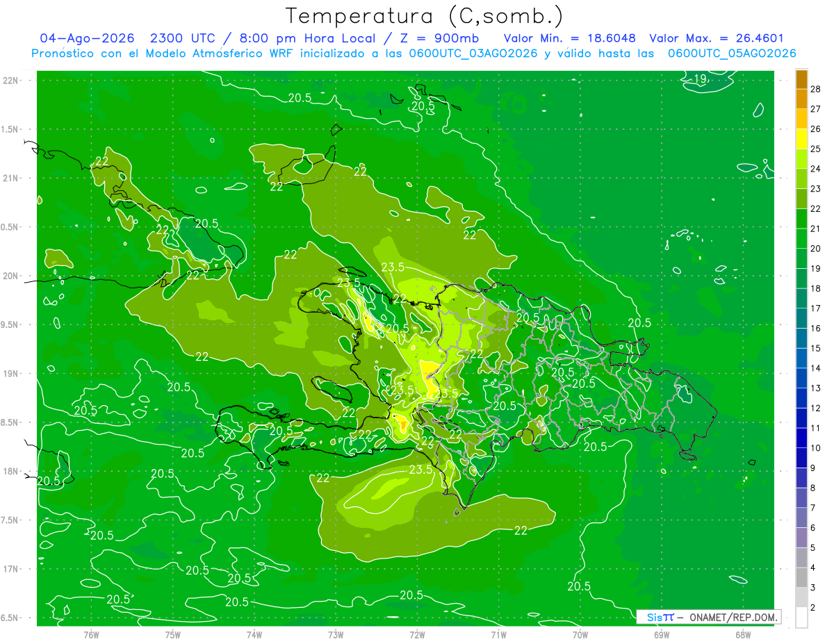Click the "19N" latitude axis label
Screen dimensions: 834x644
coord(10,374)
